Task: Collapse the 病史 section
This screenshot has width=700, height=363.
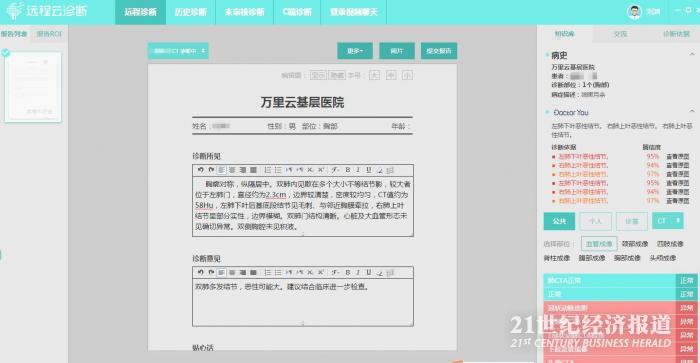Action: [x=692, y=54]
